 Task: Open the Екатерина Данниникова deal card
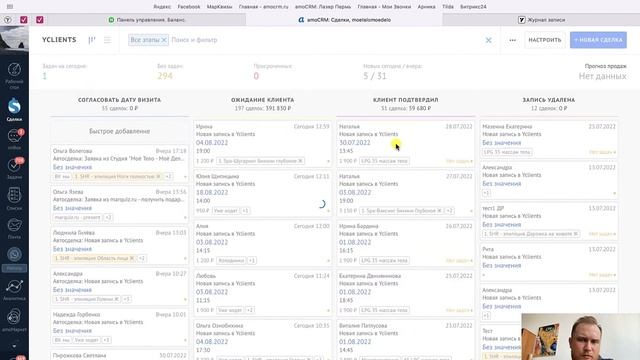(406, 293)
